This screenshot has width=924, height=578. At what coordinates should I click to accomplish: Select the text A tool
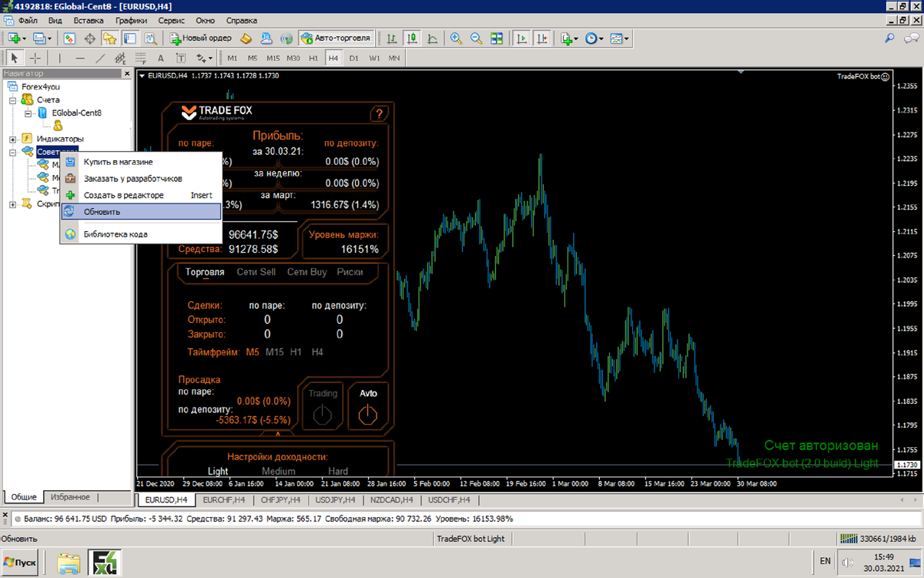[x=160, y=58]
